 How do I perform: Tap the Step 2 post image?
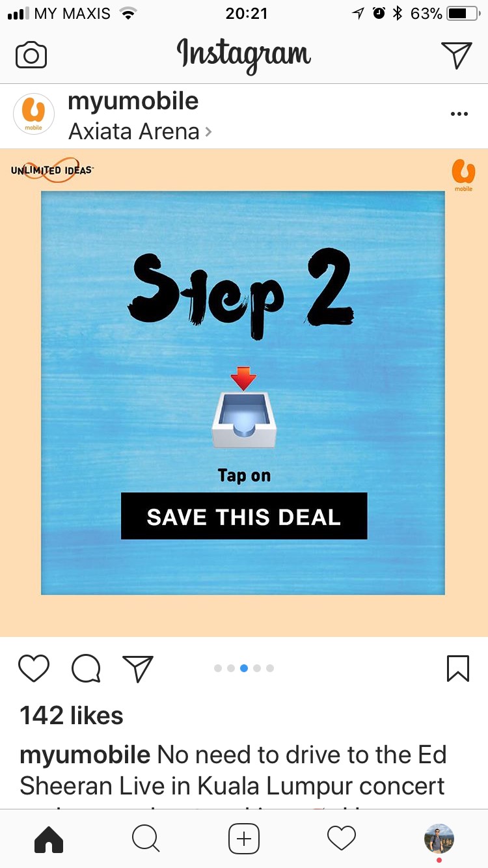coord(244,392)
